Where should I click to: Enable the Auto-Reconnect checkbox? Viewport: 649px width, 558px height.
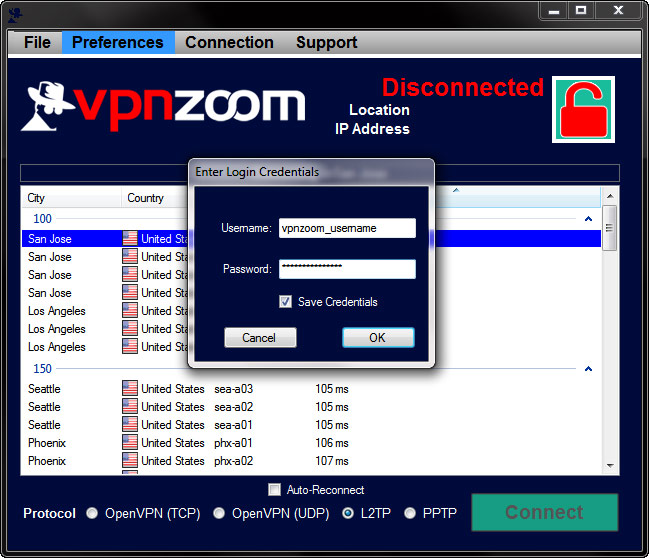point(274,490)
